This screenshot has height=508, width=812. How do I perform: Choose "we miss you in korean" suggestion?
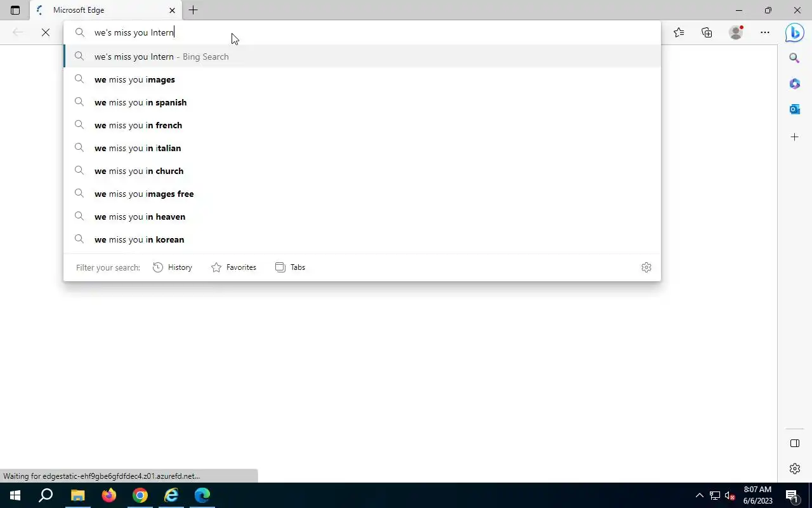pos(362,239)
